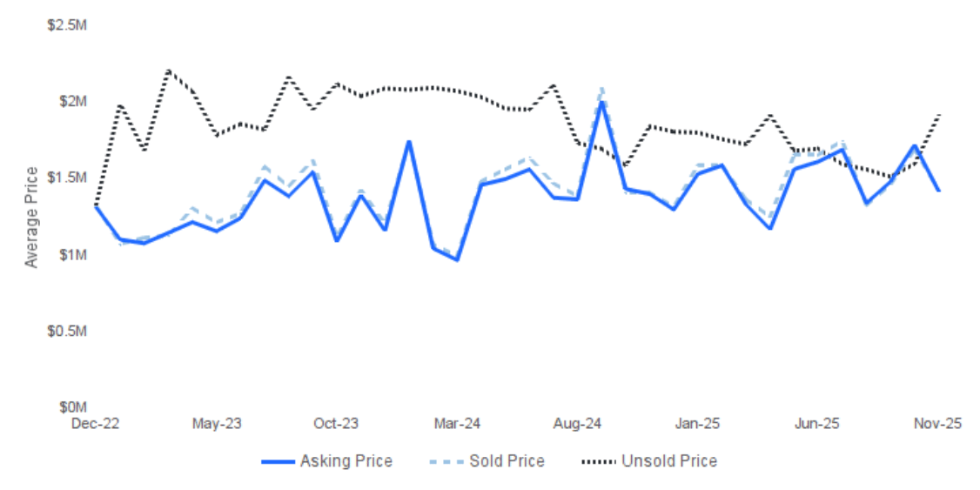The image size is (980, 490).
Task: Click the $2.5M y-axis label
Action: coord(67,25)
